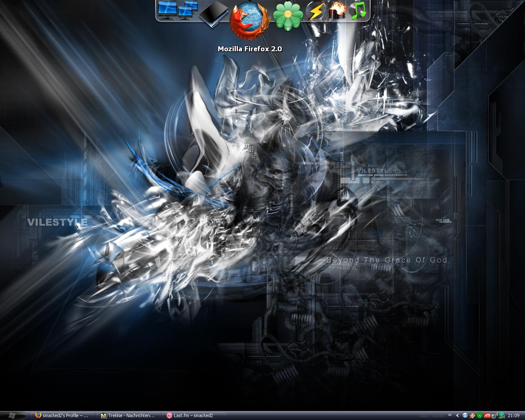Image resolution: width=525 pixels, height=420 pixels.
Task: Expand the taskbar toolbar overflow chevron
Action: (x=450, y=415)
